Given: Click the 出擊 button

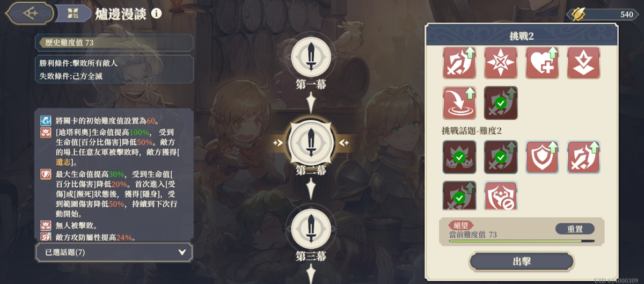Looking at the screenshot, I should (522, 261).
